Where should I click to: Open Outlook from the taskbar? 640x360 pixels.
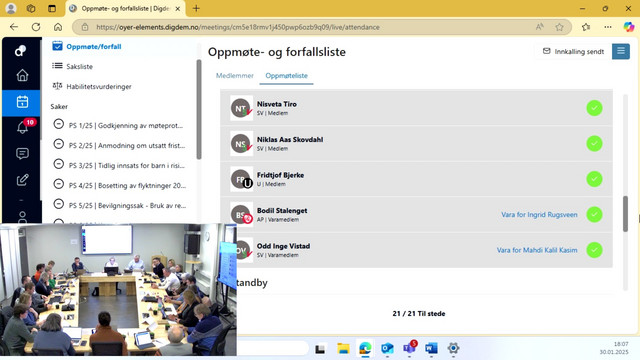387,349
